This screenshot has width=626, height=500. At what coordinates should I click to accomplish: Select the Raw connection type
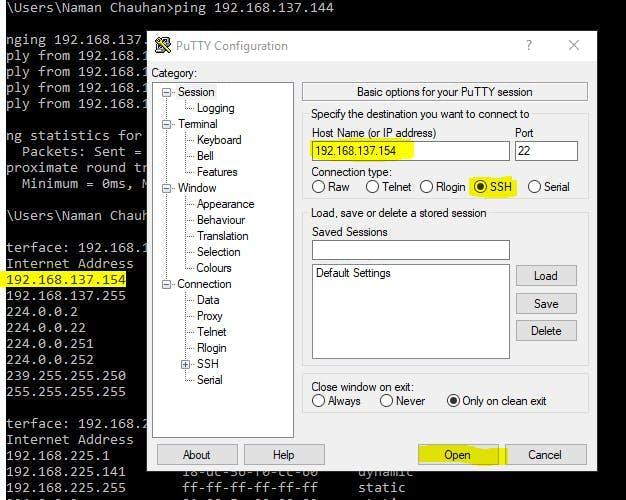318,187
